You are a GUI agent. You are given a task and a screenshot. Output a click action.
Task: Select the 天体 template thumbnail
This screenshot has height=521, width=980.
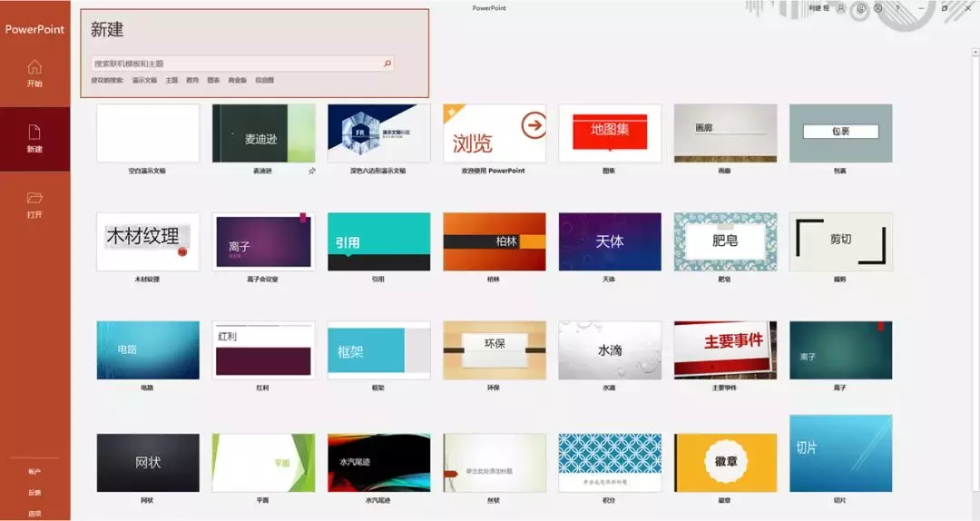610,242
